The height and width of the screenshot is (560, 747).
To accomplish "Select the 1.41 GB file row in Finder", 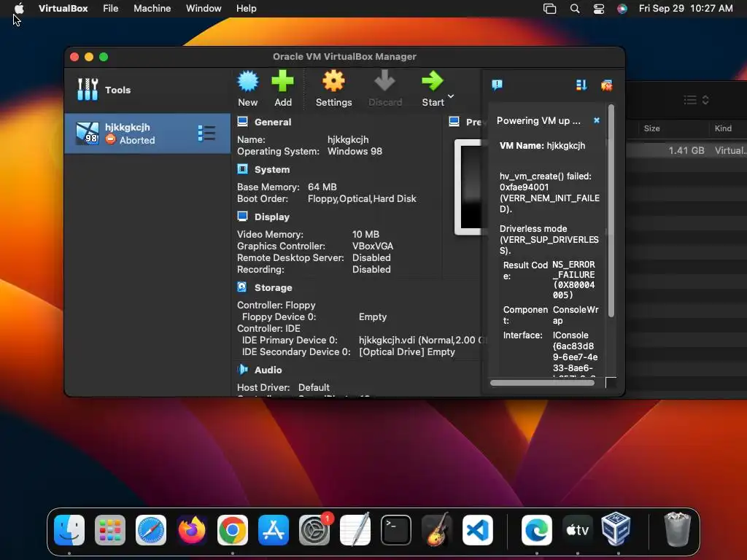I will [x=686, y=150].
